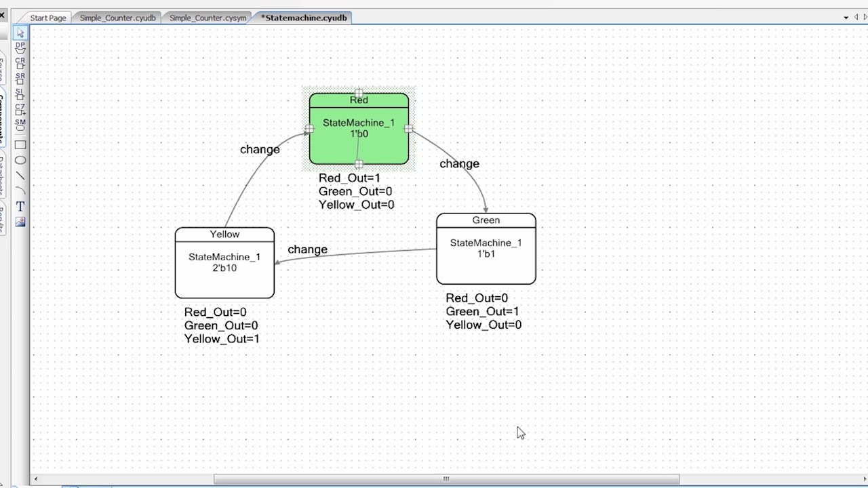
Task: Click the bottom handle of Red state
Action: (359, 164)
